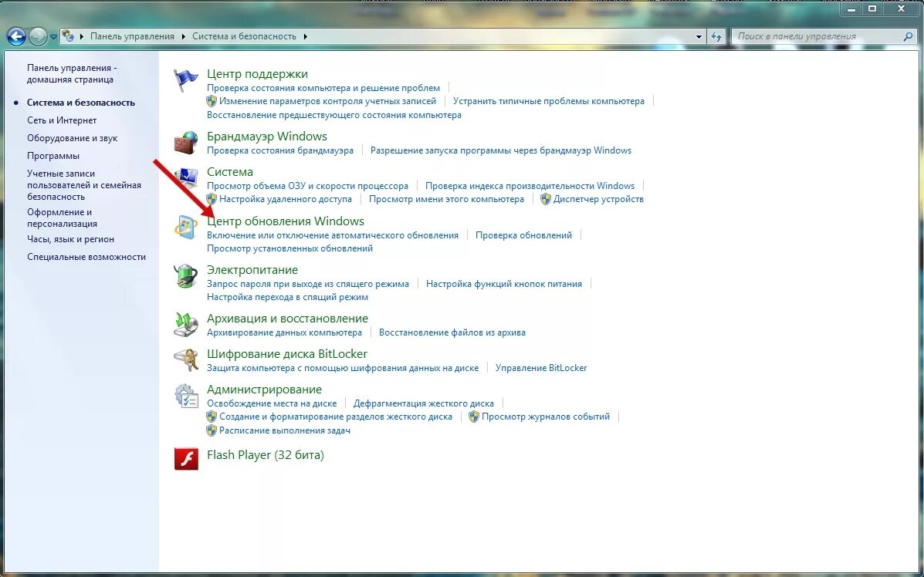Viewport: 924px width, 577px height.
Task: Click Включение или отключение автоматического обновления
Action: click(x=333, y=235)
